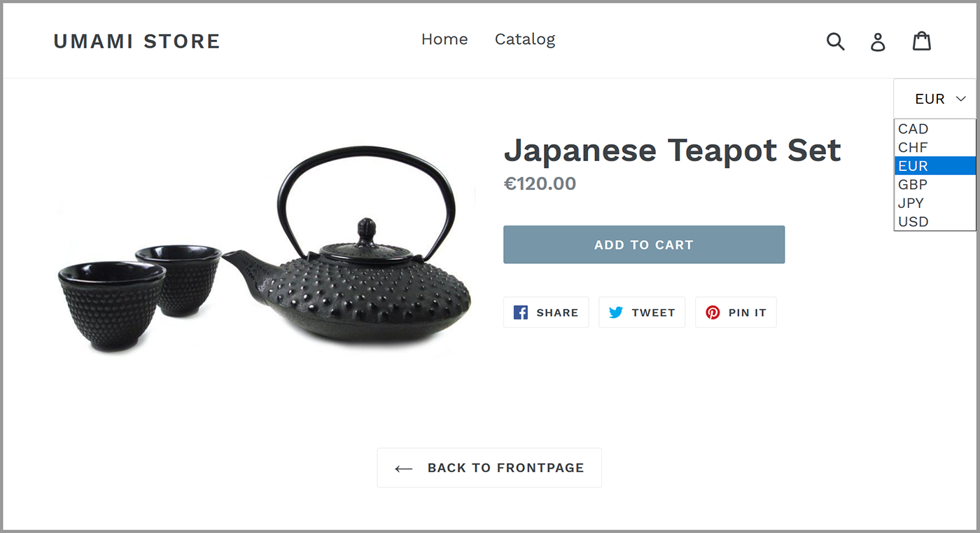980x533 pixels.
Task: Click the teapot product image
Action: (x=265, y=249)
